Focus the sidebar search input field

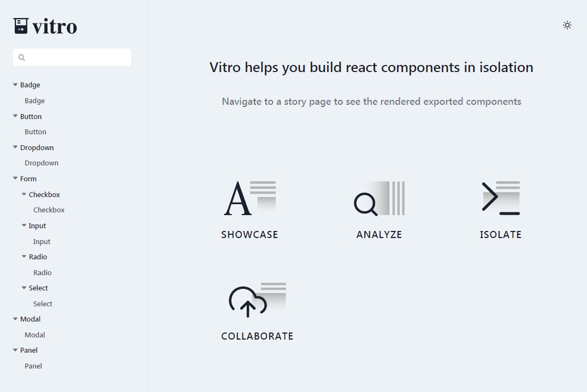tap(76, 57)
